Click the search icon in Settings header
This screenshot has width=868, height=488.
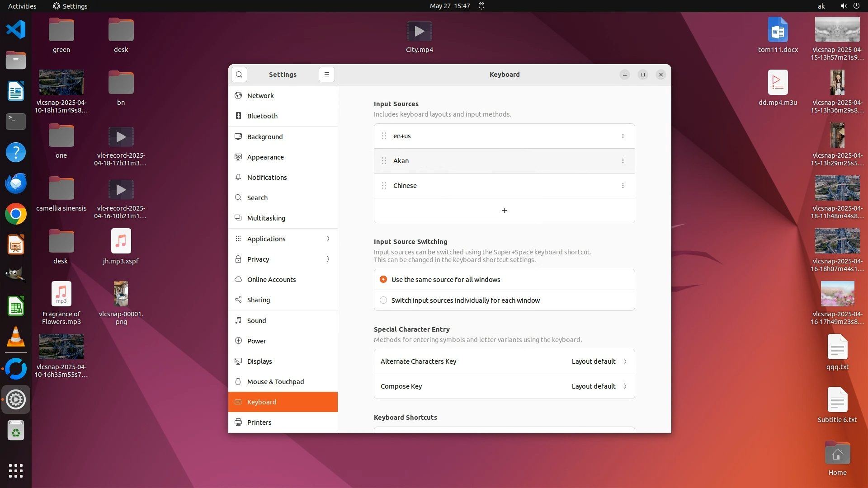pos(239,75)
